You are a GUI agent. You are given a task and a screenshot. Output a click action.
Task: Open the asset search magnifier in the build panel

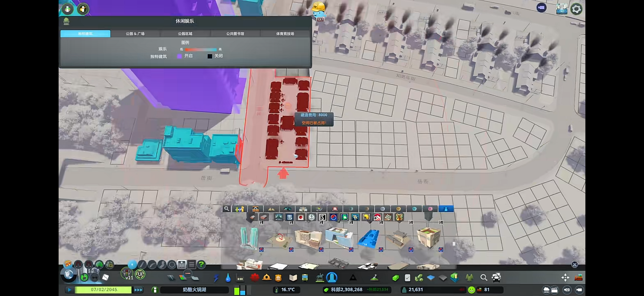pos(227,209)
